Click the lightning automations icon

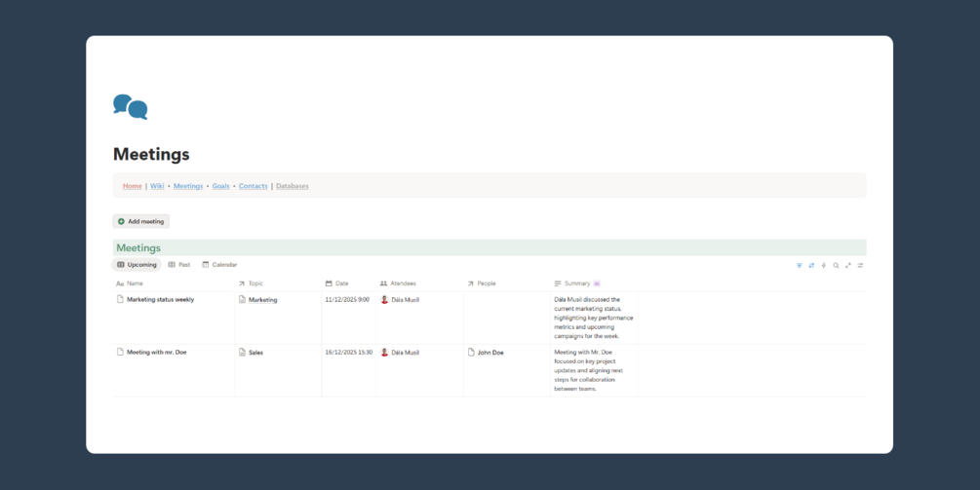[824, 265]
